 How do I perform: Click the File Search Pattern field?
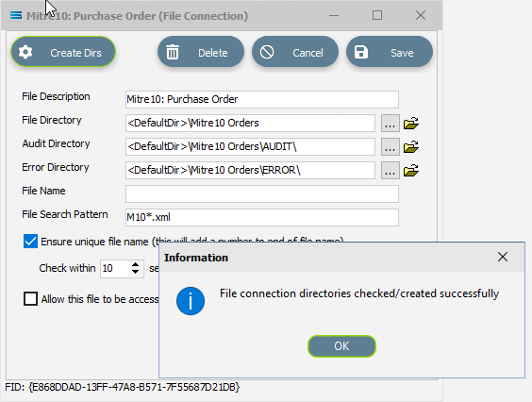click(x=262, y=217)
